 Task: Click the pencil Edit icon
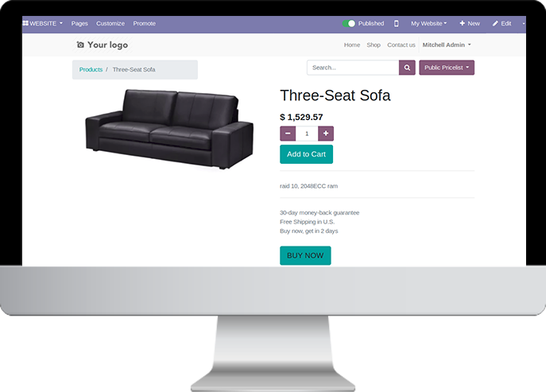[x=495, y=23]
